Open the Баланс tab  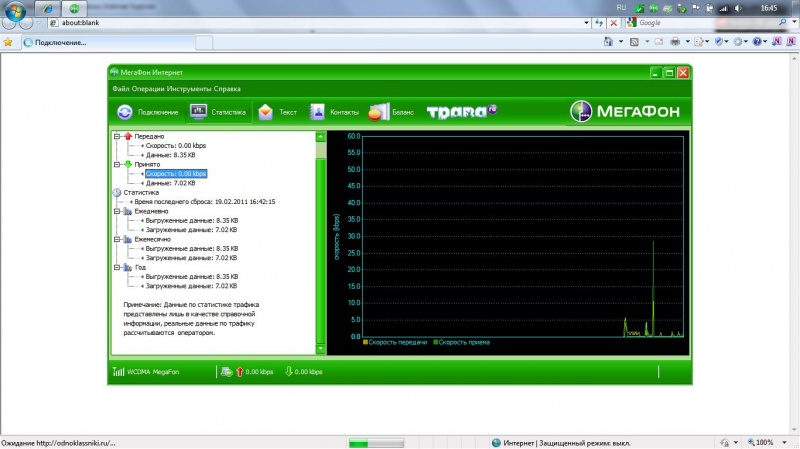click(x=391, y=112)
